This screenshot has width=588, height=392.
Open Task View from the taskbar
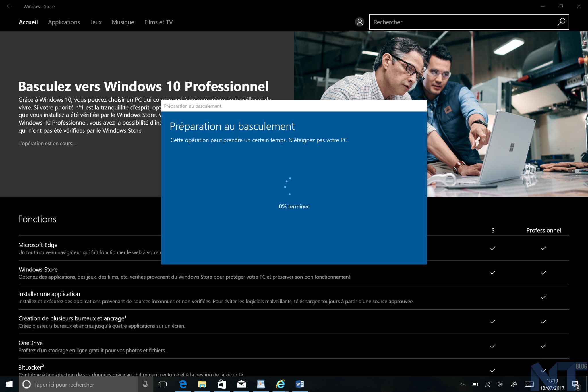[163, 384]
